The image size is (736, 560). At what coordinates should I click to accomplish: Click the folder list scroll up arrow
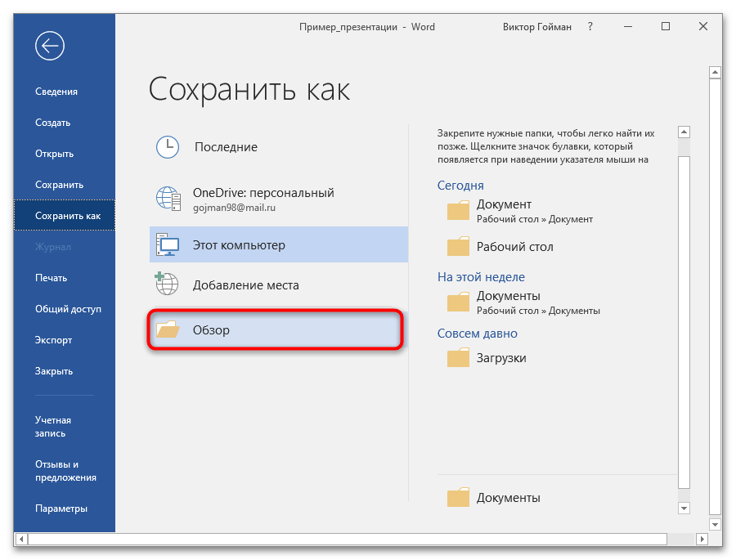[684, 132]
